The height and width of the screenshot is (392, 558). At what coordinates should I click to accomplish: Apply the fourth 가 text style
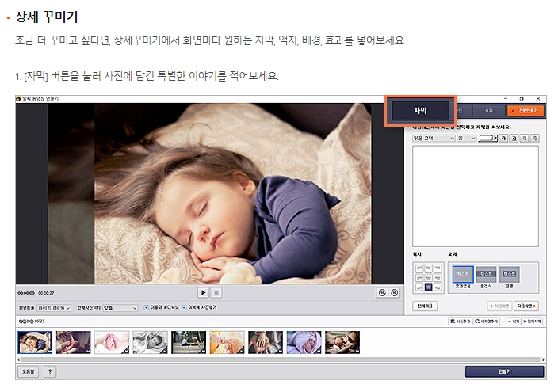(x=534, y=138)
